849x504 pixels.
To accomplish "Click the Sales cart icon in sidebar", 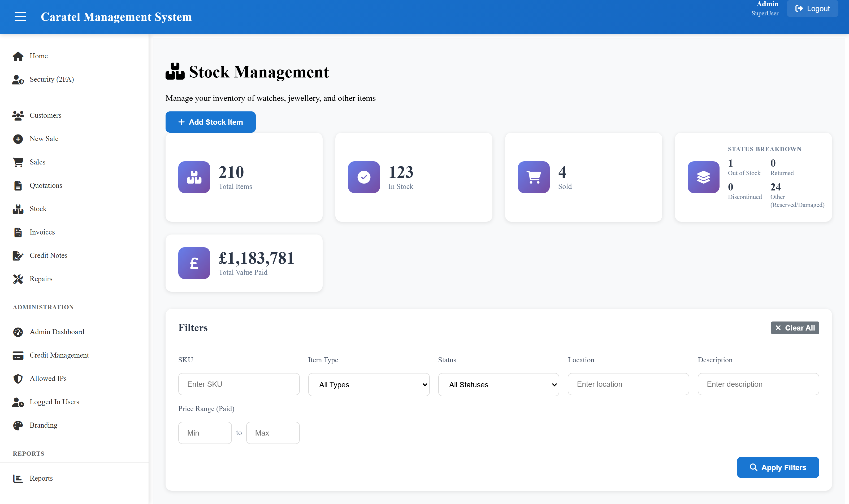I will pyautogui.click(x=18, y=162).
